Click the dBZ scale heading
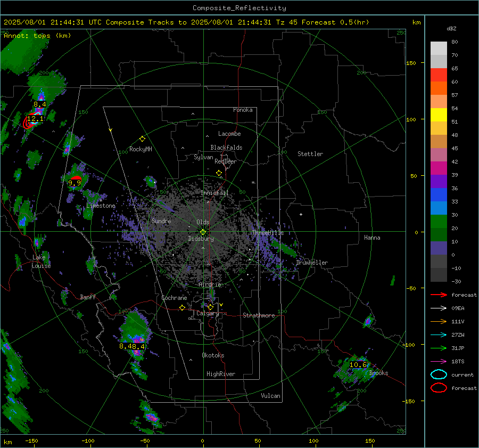The width and height of the screenshot is (479, 448). 451,28
